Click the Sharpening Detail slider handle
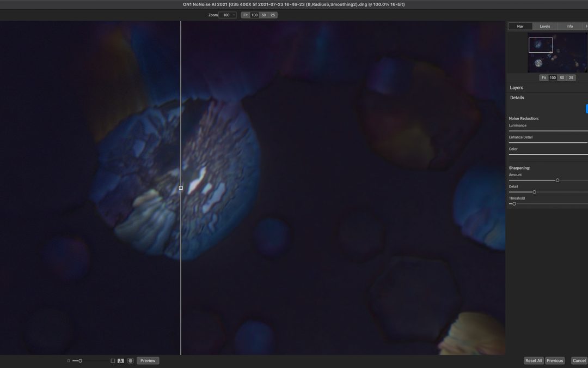The height and width of the screenshot is (368, 588). 534,192
